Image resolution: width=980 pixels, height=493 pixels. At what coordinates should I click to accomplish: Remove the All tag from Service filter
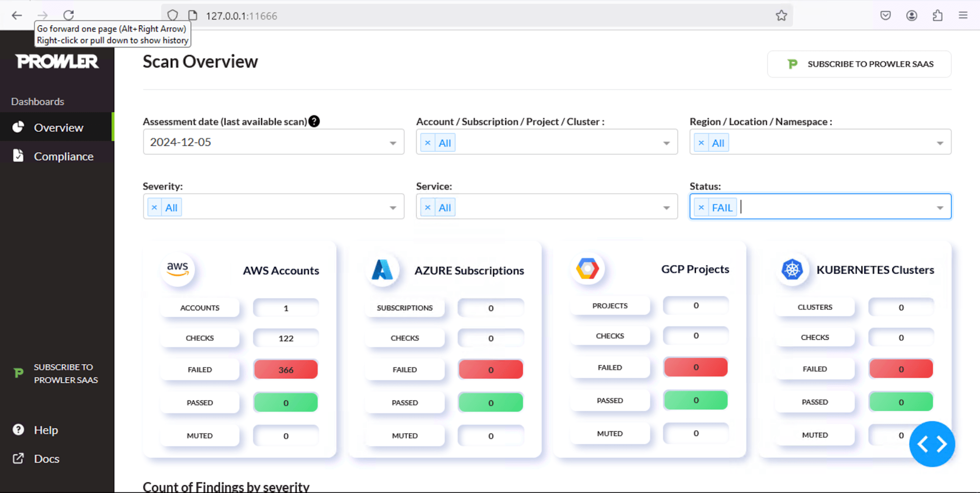428,208
